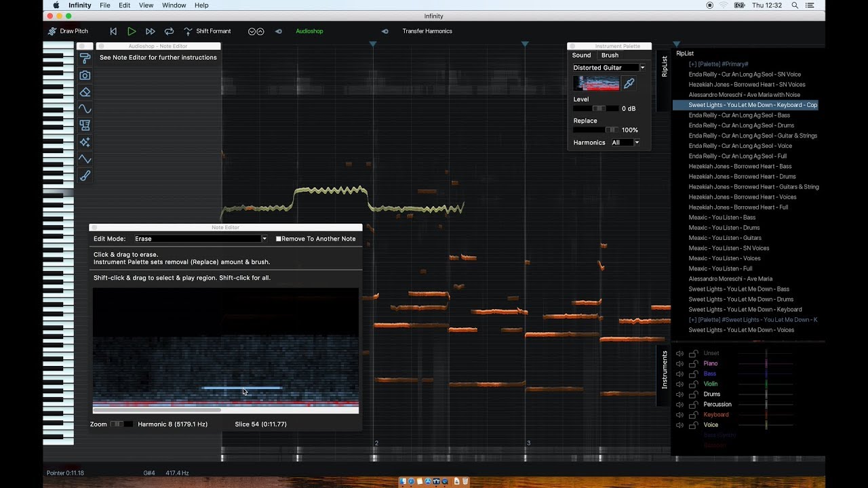The height and width of the screenshot is (488, 868).
Task: Toggle the lock for Keyboard instrument
Action: point(693,415)
